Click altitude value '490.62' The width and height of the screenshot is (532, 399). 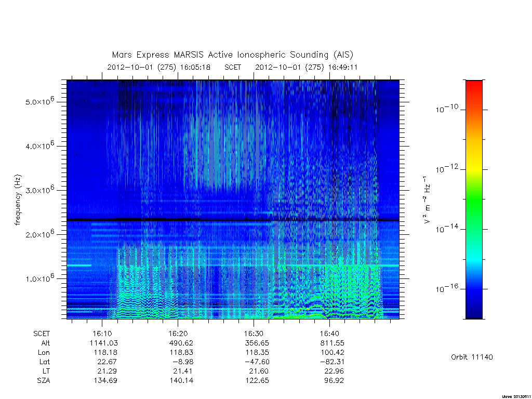(181, 343)
